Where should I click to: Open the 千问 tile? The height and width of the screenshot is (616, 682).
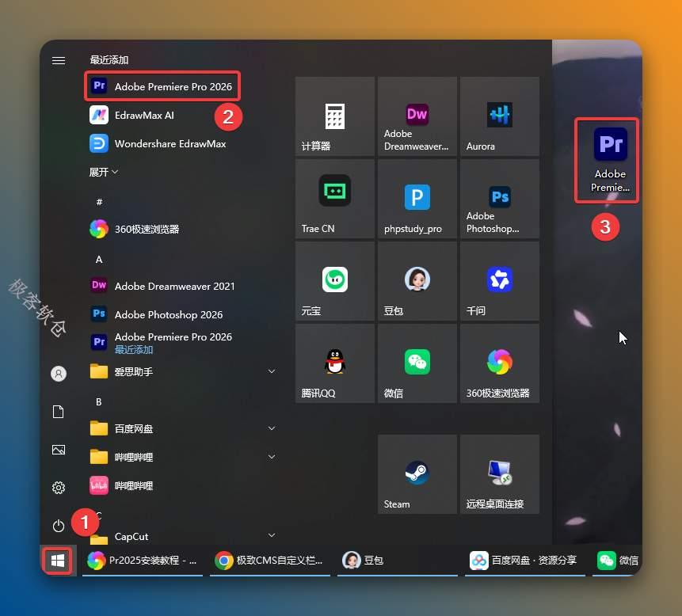click(x=499, y=281)
